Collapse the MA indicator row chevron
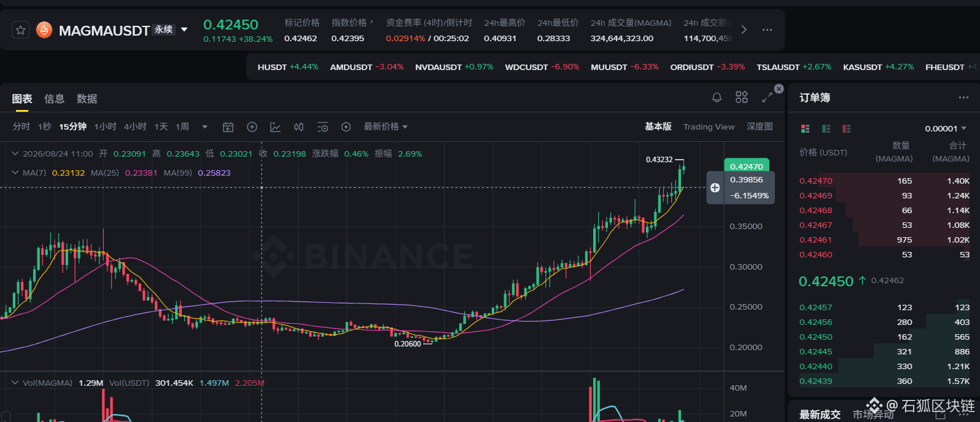Viewport: 980px width, 422px height. click(x=15, y=173)
